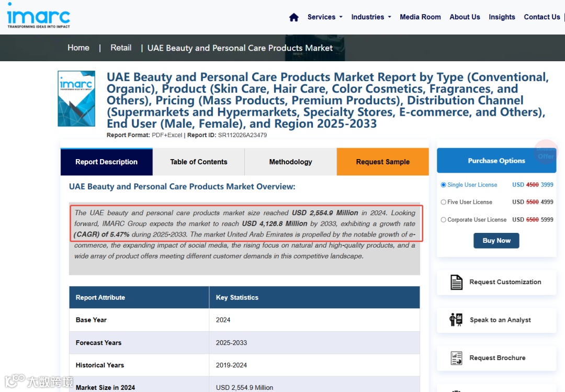Switch to the Table of Contents tab
565x392 pixels.
pos(199,162)
